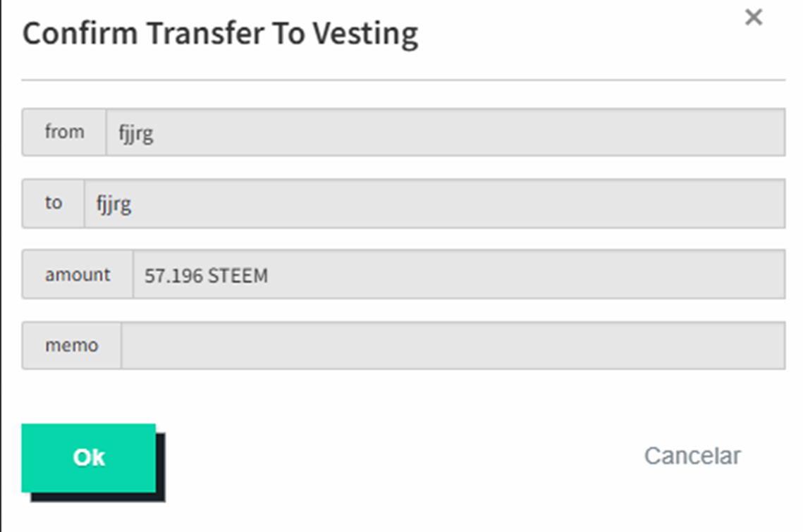Click the word STEEM in the amount
This screenshot has width=803, height=532.
tap(238, 276)
